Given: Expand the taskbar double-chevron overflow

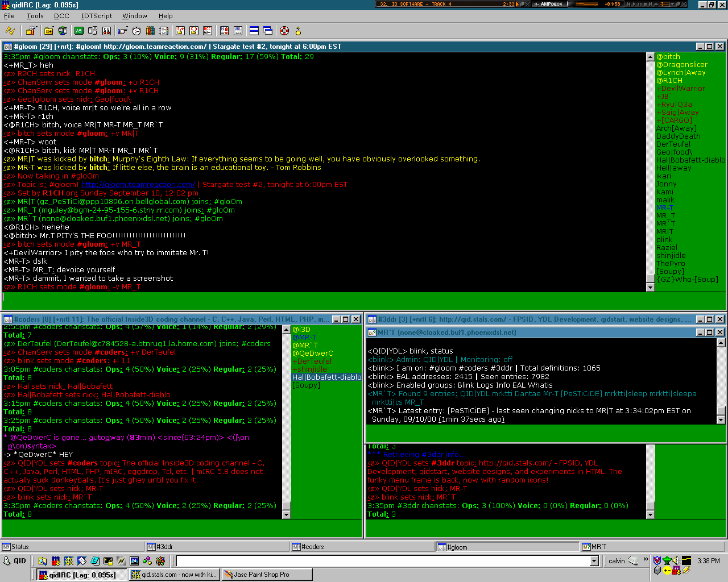Looking at the screenshot, I should coord(646,559).
